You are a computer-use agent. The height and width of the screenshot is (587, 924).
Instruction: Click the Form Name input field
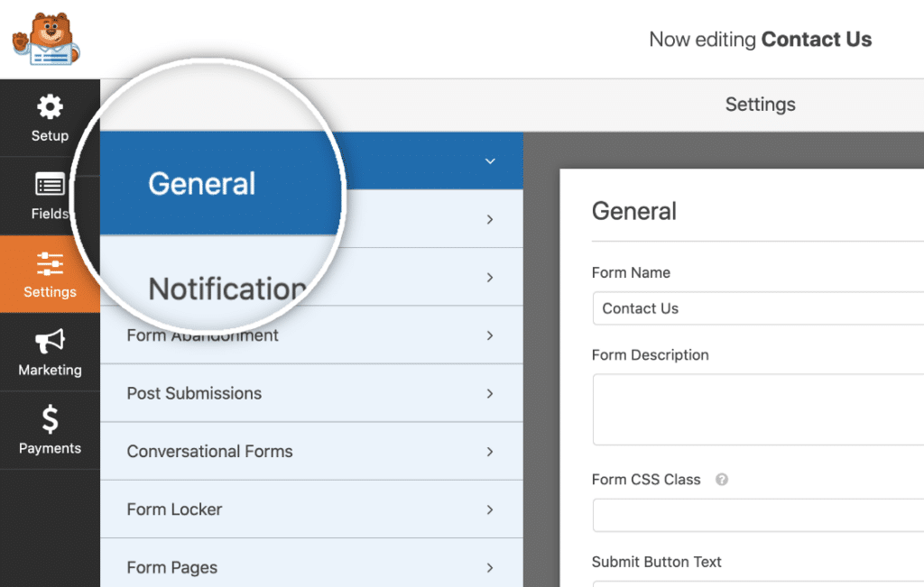758,308
